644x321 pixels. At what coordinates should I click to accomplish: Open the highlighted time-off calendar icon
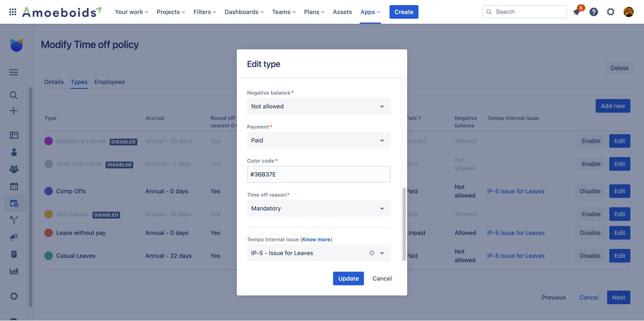tap(14, 203)
